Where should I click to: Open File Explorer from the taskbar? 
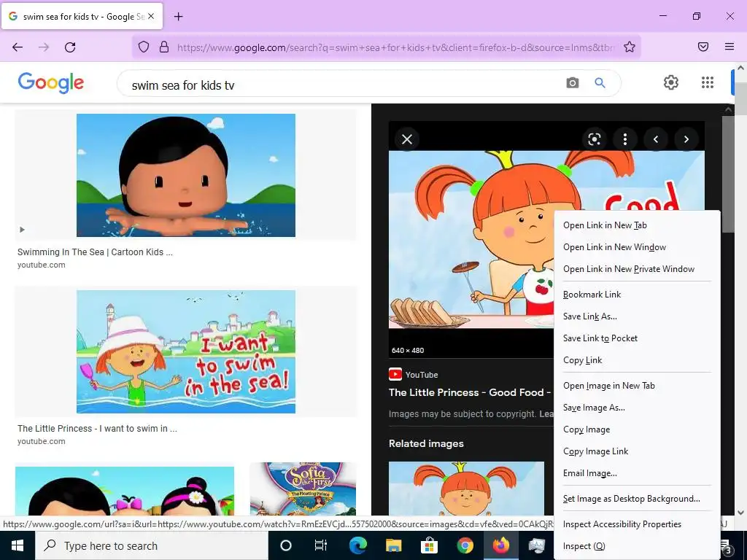pos(393,545)
